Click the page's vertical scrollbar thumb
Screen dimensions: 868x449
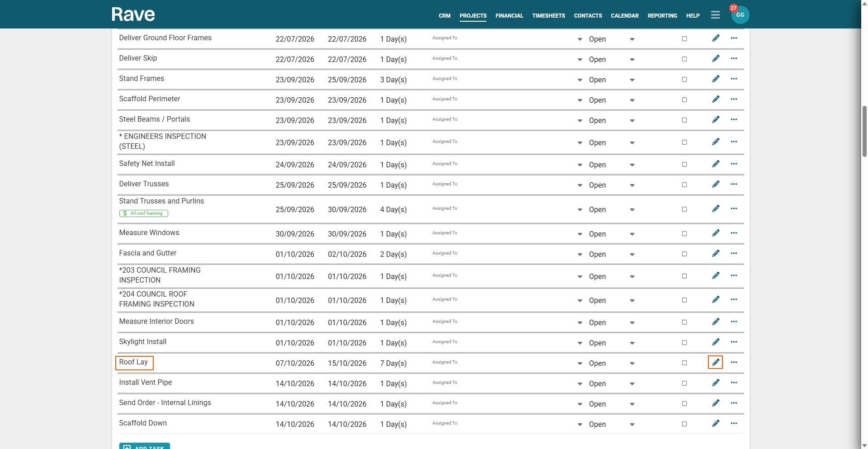(x=864, y=131)
